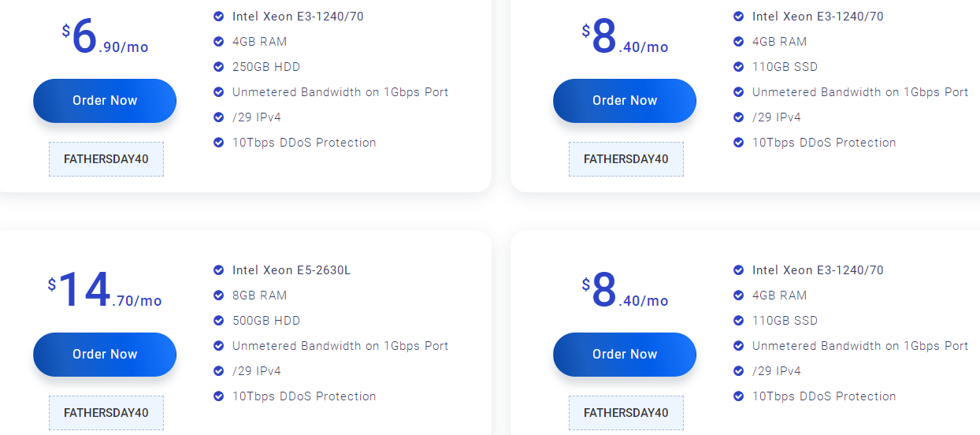Click checkmark beside Unmetered Bandwidth in lower $8.40 card
This screenshot has width=980, height=435.
(x=739, y=346)
